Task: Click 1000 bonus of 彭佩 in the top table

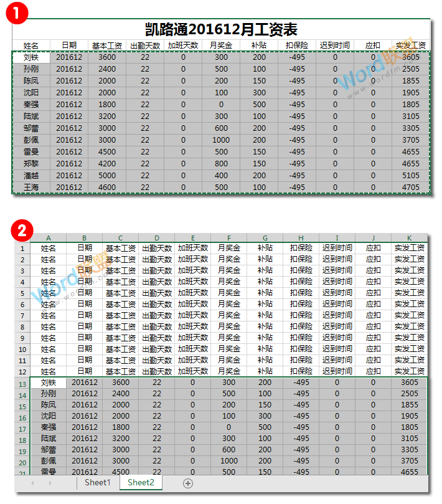Action: [221, 140]
